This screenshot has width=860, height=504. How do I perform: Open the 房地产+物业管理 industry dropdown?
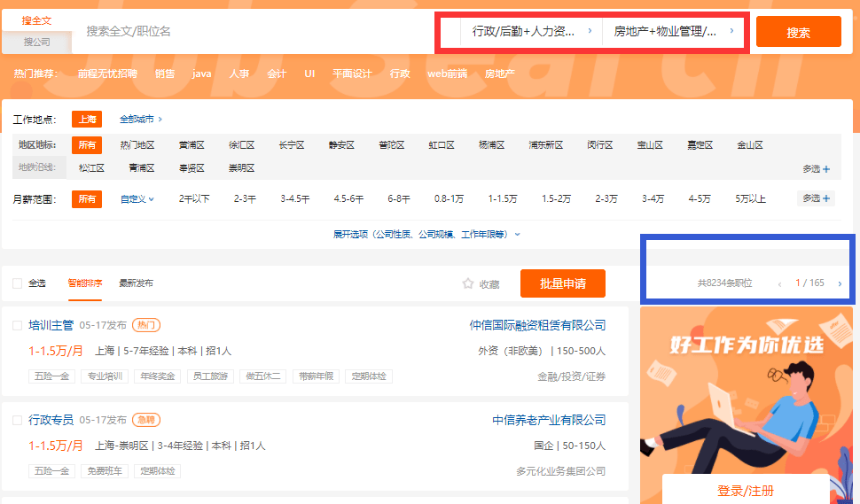(x=673, y=31)
